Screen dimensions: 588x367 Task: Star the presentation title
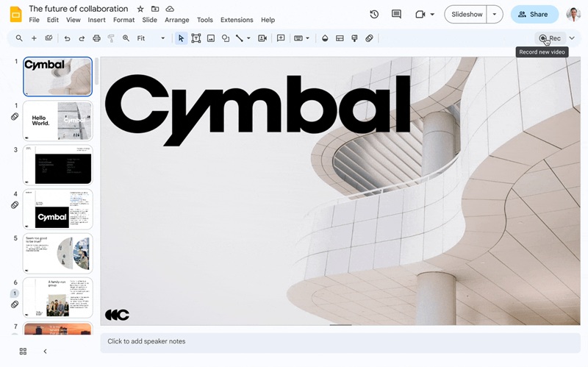click(140, 9)
